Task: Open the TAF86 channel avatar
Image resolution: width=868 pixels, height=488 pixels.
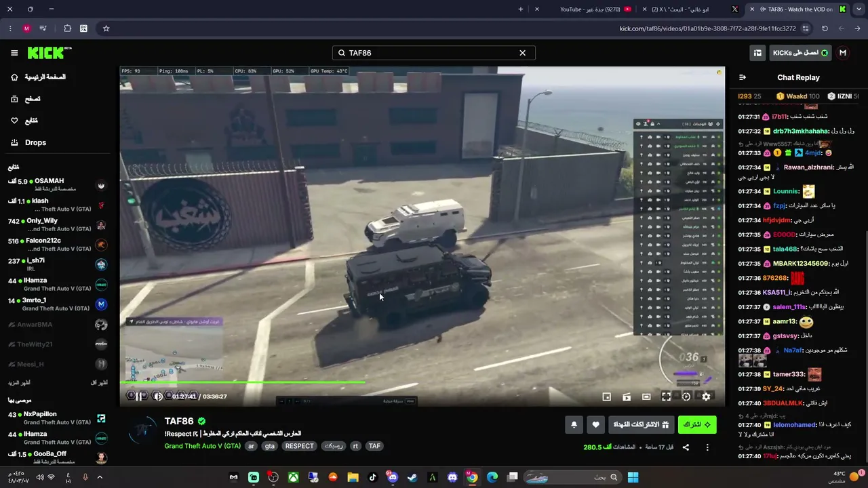Action: [142, 431]
